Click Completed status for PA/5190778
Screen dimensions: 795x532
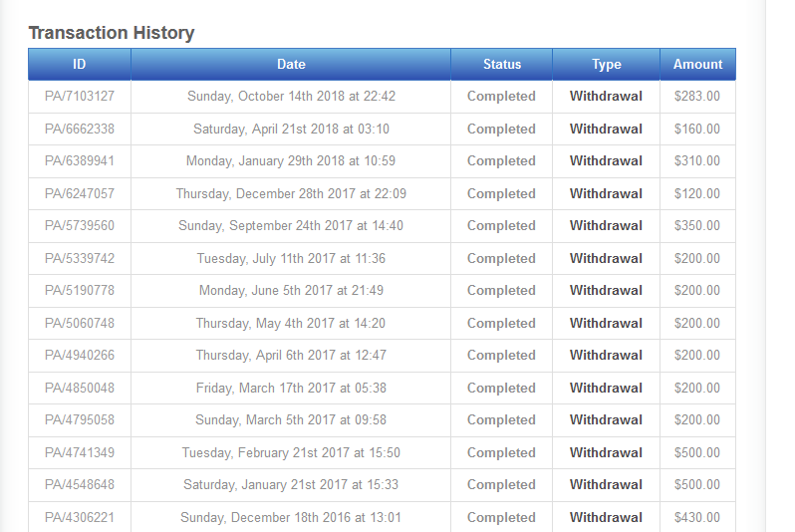coord(501,291)
